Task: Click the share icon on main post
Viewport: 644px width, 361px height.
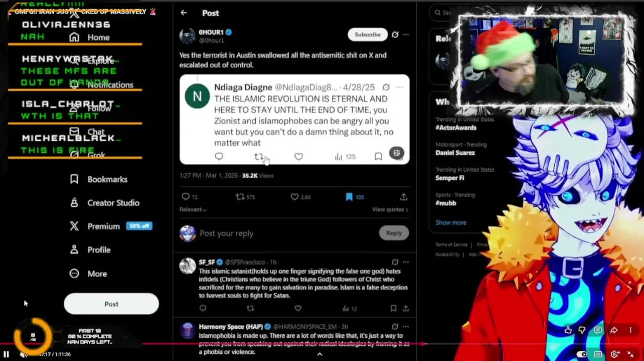Action: (404, 197)
